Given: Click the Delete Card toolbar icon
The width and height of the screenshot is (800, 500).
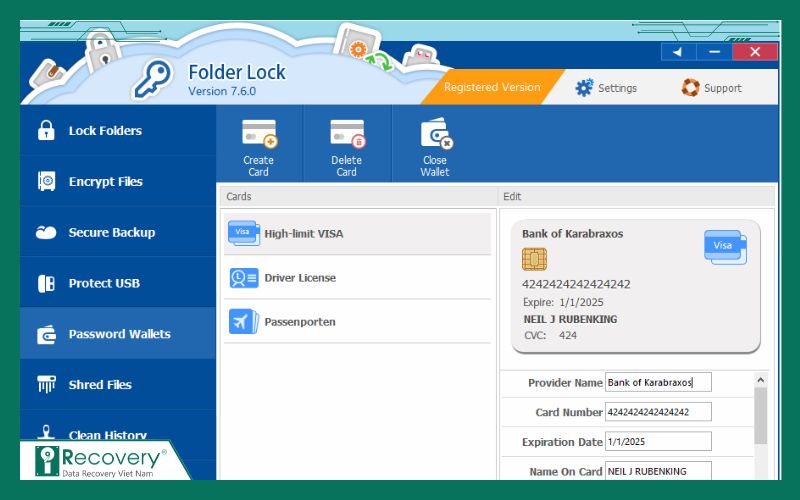Looking at the screenshot, I should click(x=346, y=134).
